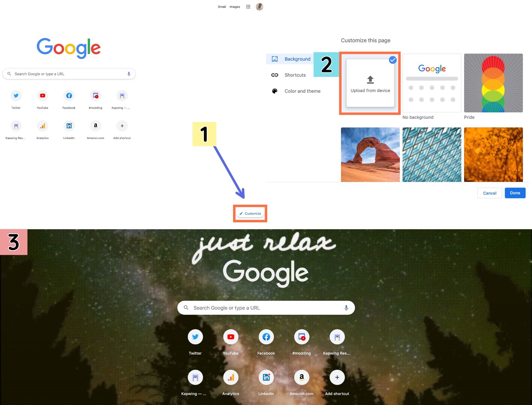Click the Analytics shortcut icon
532x405 pixels.
pos(42,125)
